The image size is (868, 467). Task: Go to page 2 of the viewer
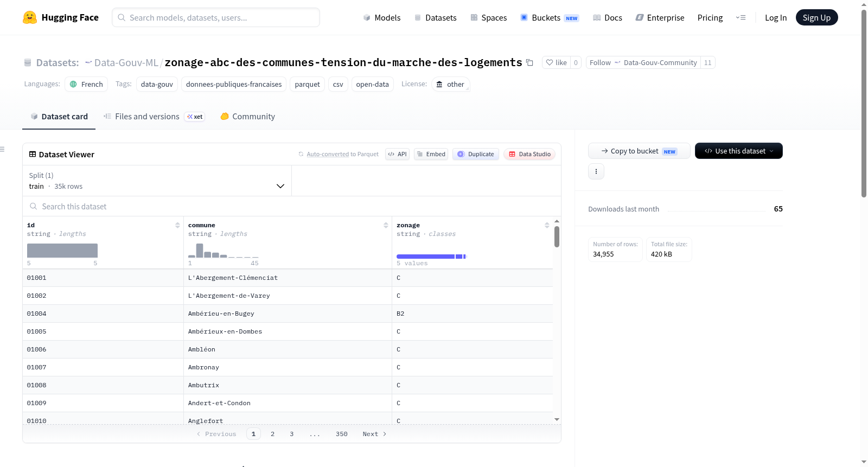pyautogui.click(x=272, y=434)
